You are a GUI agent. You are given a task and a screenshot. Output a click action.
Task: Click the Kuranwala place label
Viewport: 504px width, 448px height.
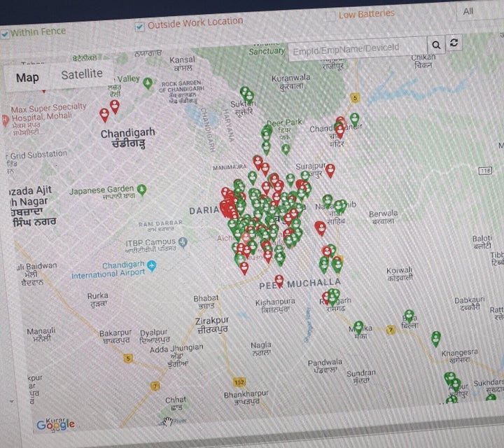coord(291,82)
